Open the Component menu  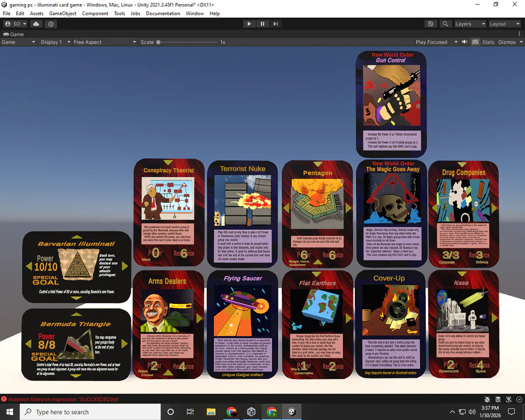[x=95, y=13]
